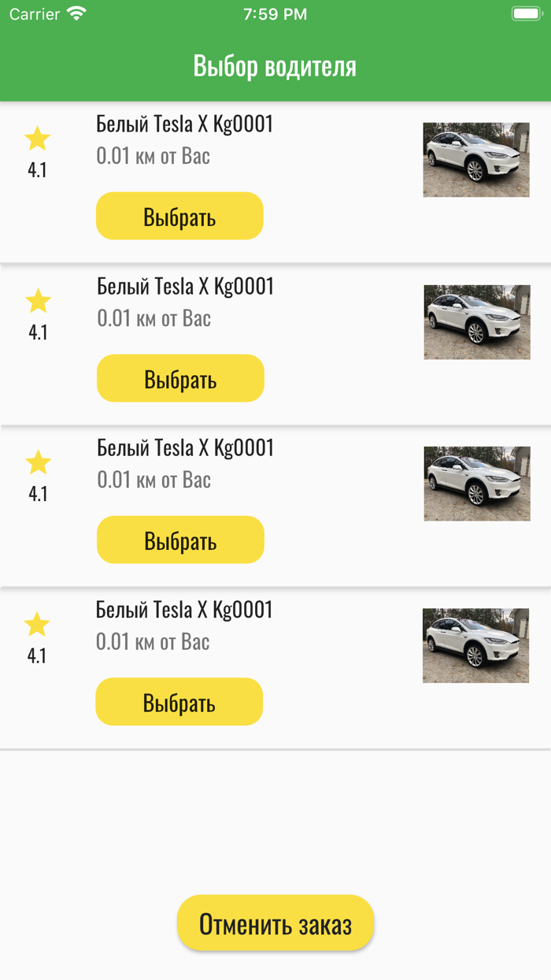This screenshot has height=980, width=551.
Task: Tap the first "Белый Tesla X Kg0001" title
Action: click(184, 124)
